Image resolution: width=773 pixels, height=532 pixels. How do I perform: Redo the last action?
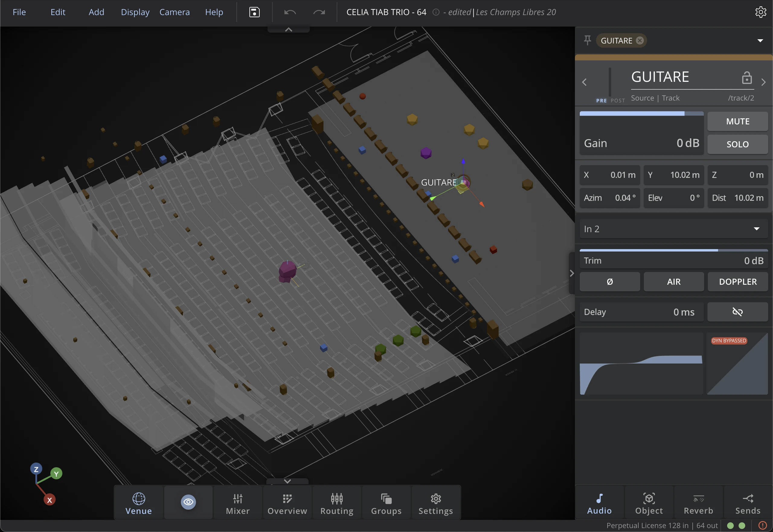[x=319, y=12]
